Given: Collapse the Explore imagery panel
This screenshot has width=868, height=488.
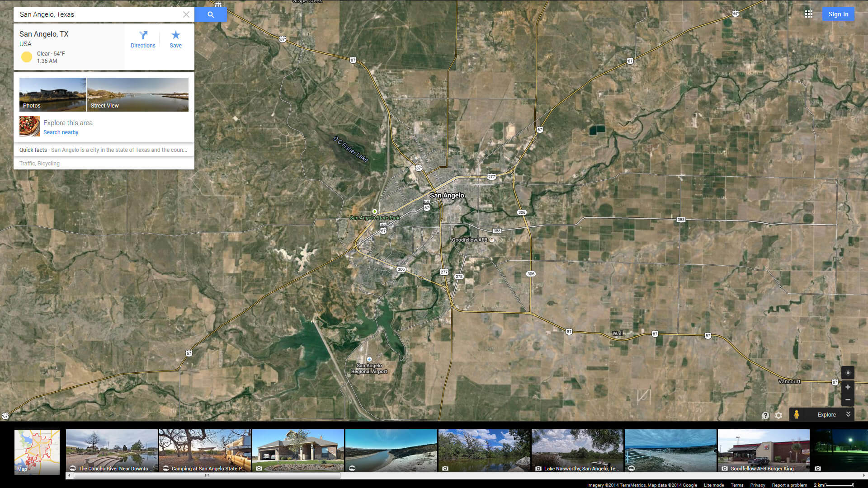Looking at the screenshot, I should (x=848, y=414).
